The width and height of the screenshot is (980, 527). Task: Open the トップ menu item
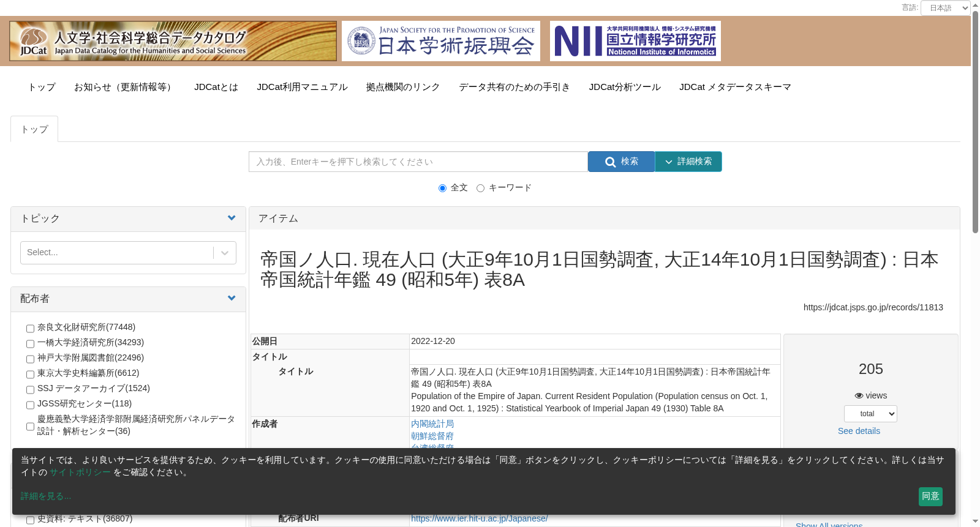[42, 87]
